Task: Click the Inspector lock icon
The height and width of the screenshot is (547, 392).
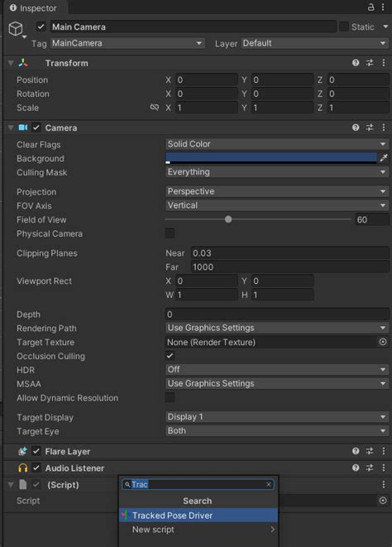Action: point(370,7)
